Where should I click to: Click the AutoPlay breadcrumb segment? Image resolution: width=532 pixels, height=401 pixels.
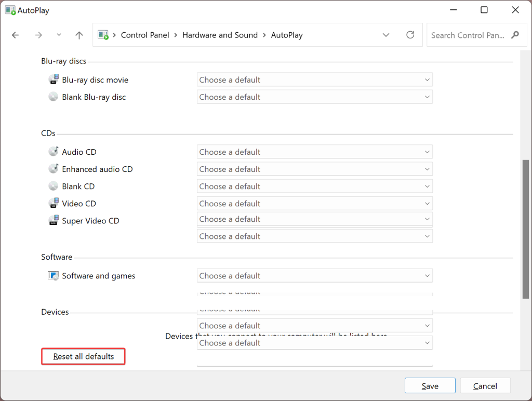[x=287, y=35]
